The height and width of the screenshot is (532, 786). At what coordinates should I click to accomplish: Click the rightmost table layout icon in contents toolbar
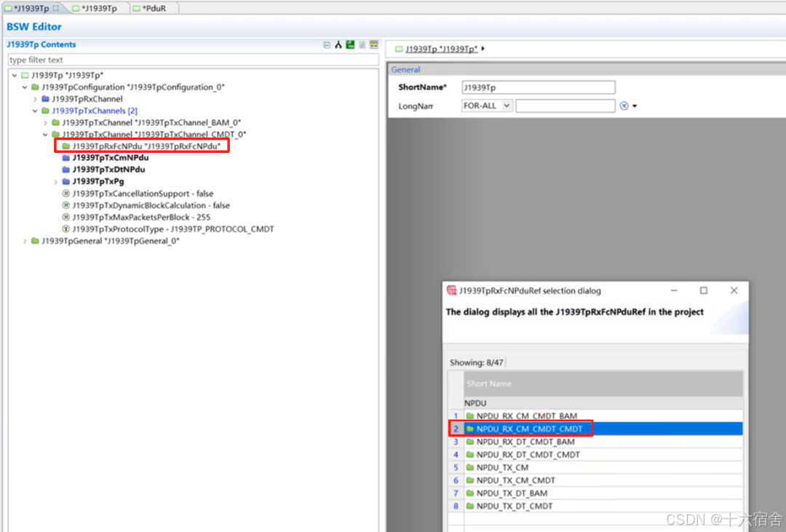(374, 45)
